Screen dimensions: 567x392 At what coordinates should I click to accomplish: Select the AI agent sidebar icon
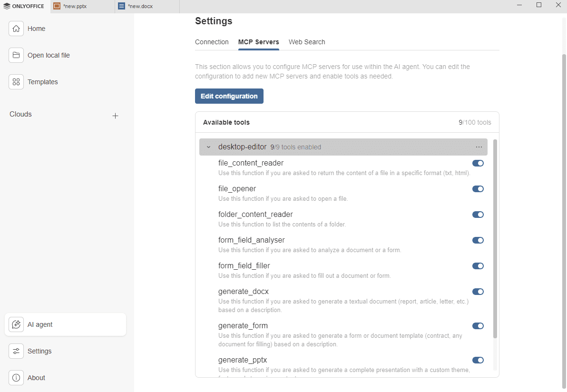click(16, 324)
